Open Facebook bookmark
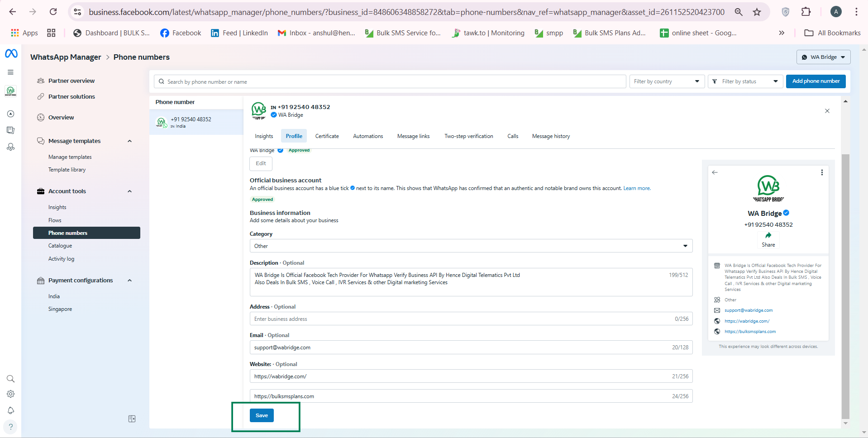Viewport: 868px width, 438px height. 181,33
